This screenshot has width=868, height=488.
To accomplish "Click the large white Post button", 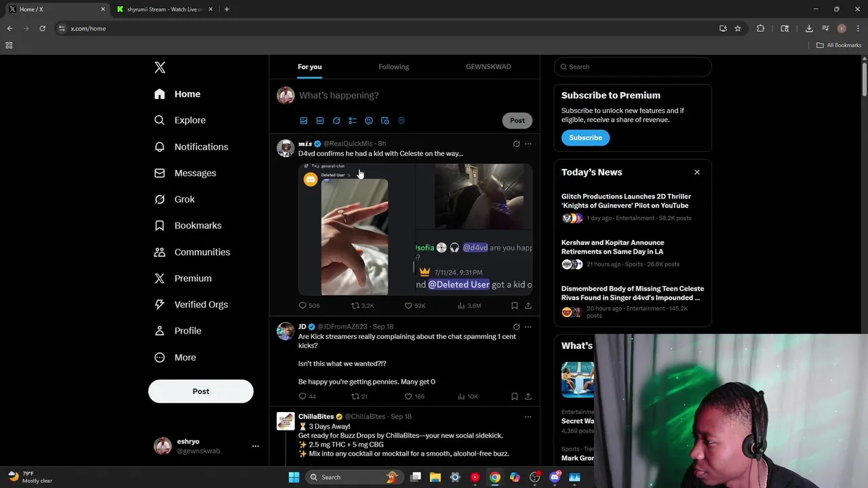I will (201, 391).
